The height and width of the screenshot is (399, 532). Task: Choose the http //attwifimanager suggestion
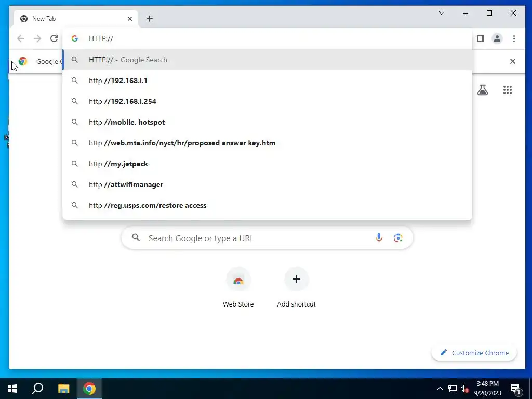click(268, 184)
